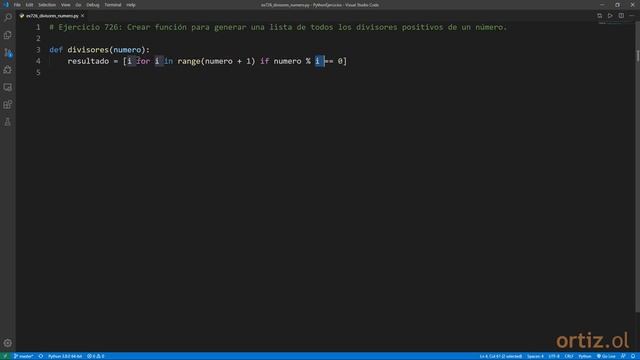Click the word 'divisores' in line 3
The height and width of the screenshot is (360, 640).
point(88,50)
